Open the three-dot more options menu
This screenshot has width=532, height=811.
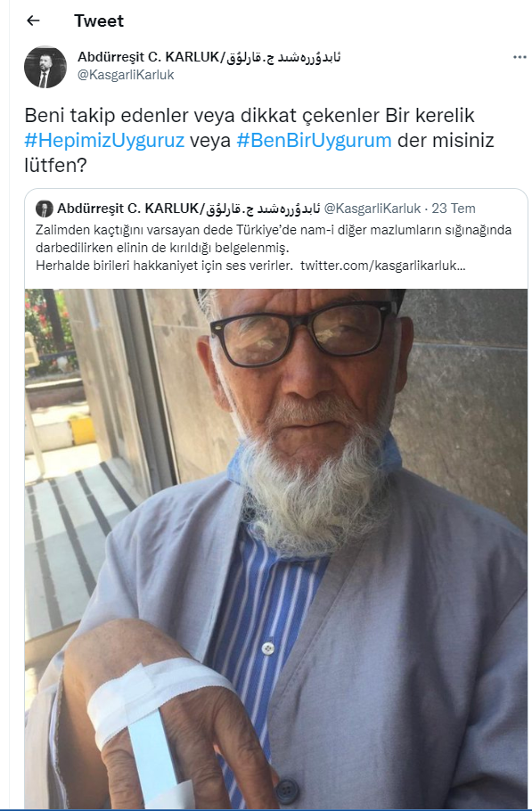tap(519, 57)
